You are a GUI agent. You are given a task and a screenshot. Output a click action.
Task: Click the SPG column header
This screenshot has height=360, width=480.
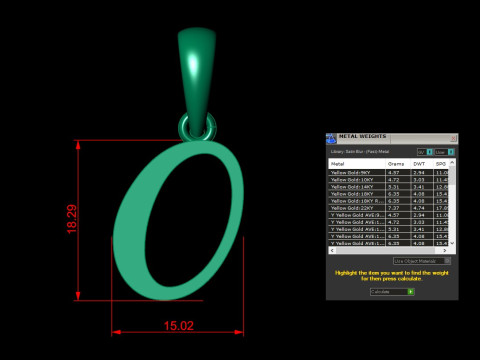pyautogui.click(x=441, y=164)
